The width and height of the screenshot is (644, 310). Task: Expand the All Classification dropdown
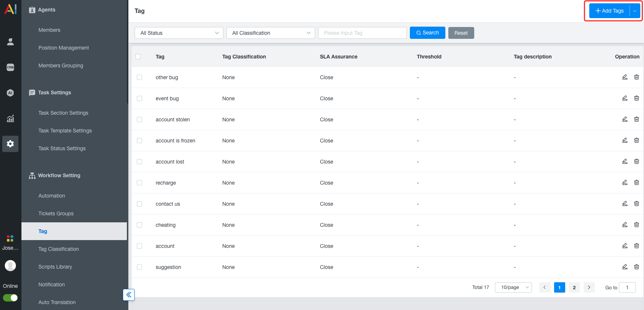tap(271, 33)
